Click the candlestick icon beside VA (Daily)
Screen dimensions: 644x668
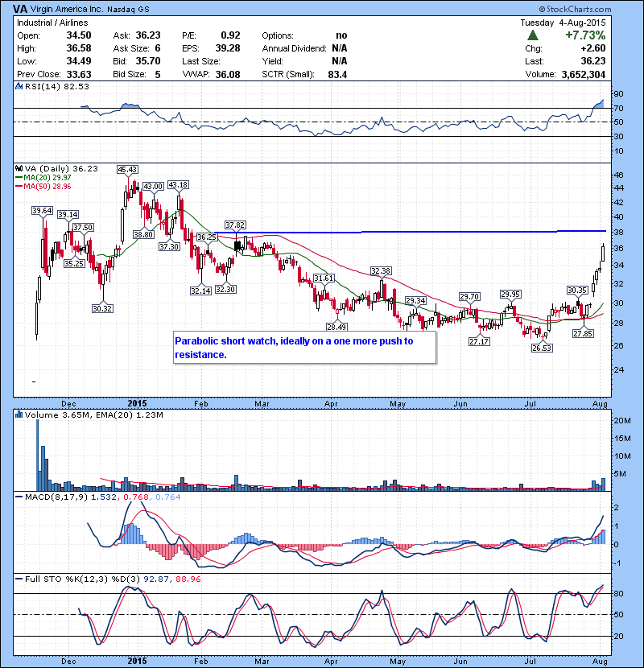click(x=19, y=169)
